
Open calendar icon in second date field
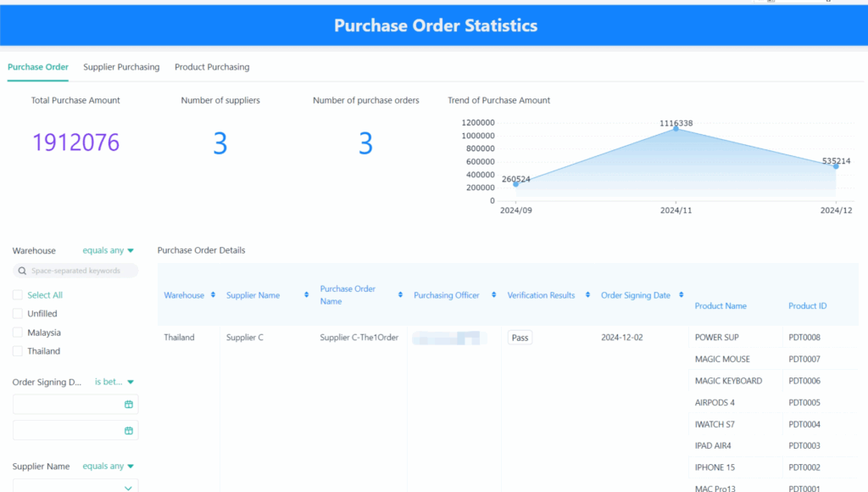(x=129, y=430)
